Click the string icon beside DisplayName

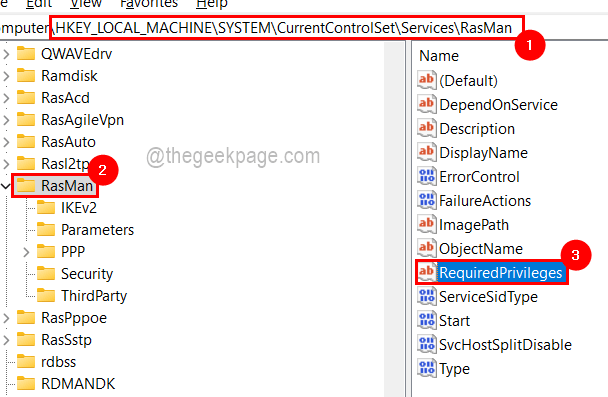pos(427,152)
